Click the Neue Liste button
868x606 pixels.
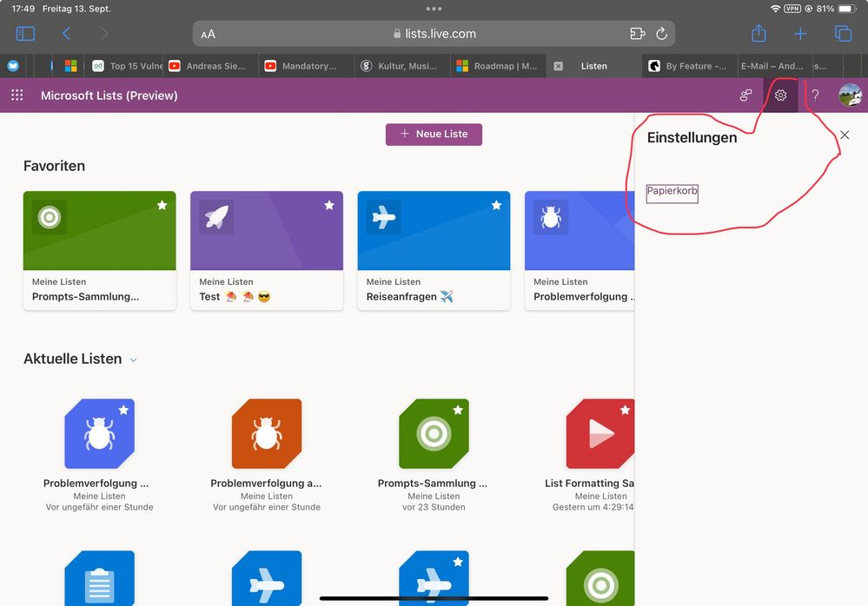(434, 135)
